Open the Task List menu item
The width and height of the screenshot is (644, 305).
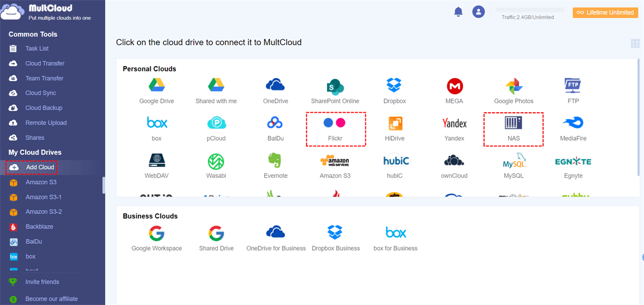pos(36,48)
